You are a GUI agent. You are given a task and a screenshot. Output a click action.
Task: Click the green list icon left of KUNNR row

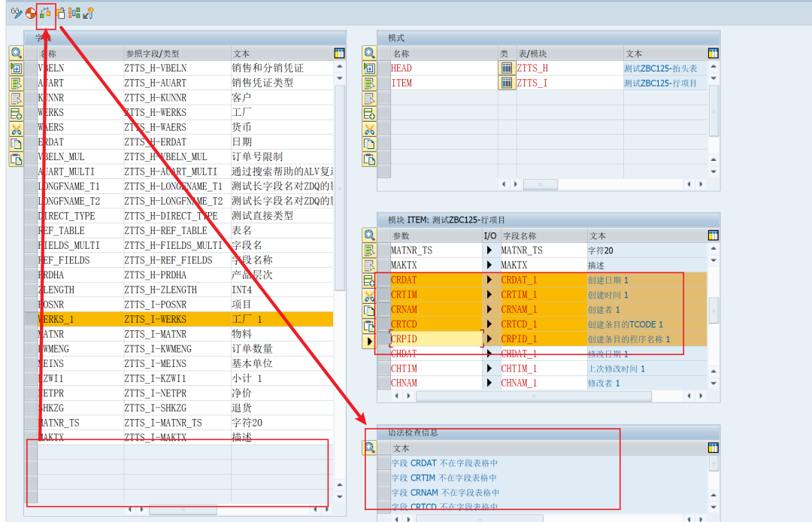(17, 83)
